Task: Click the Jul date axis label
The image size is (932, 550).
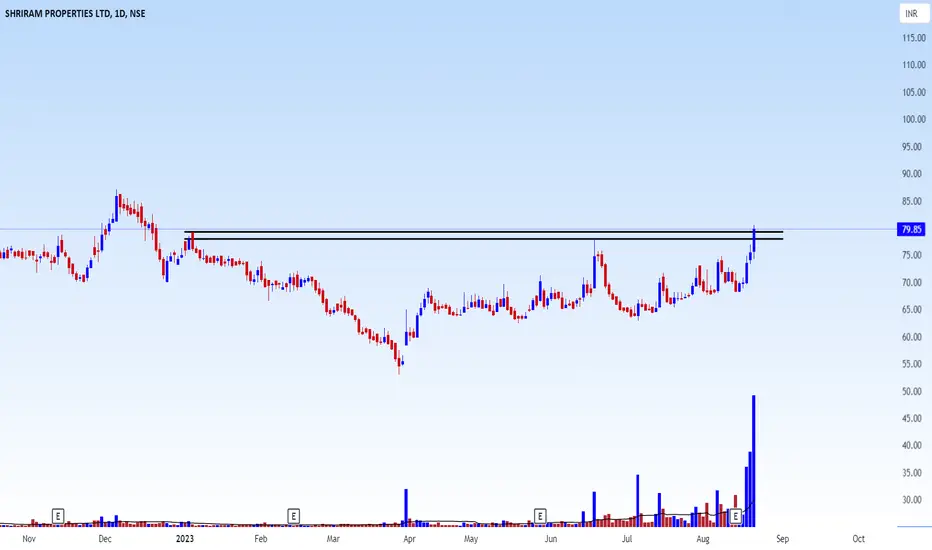Action: point(626,539)
